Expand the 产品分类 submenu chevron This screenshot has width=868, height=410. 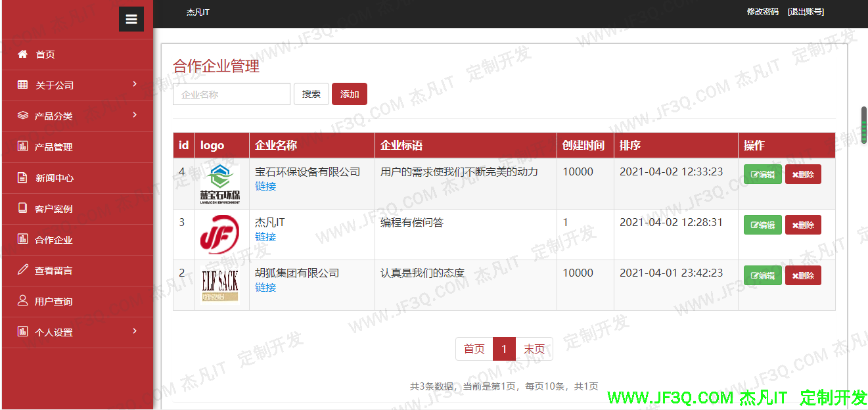[x=135, y=115]
